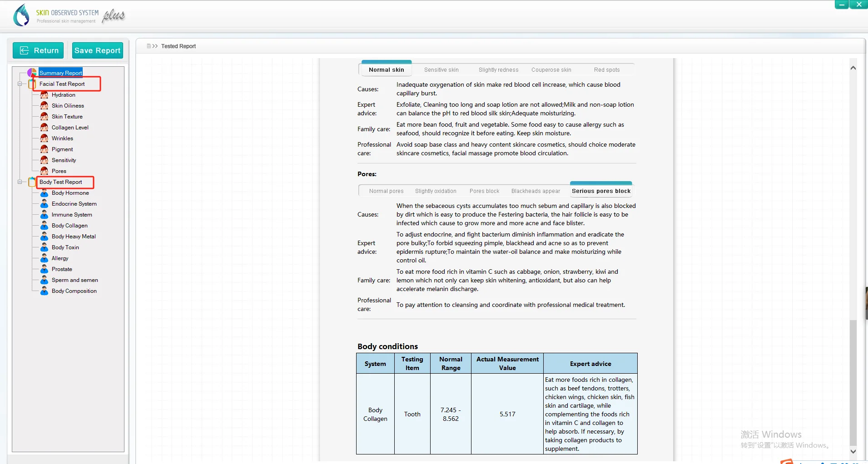Switch to the Sensitive skin tab
The height and width of the screenshot is (464, 868).
point(441,70)
